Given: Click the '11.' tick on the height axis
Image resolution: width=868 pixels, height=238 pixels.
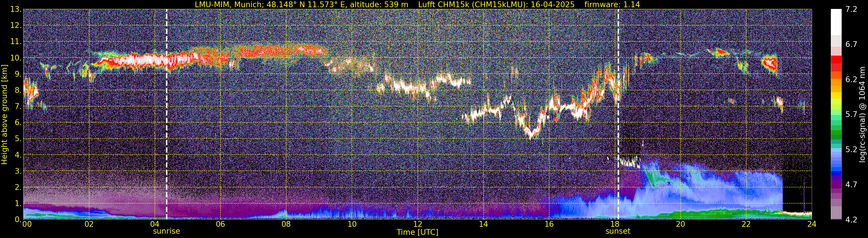Looking at the screenshot, I should (16, 41).
